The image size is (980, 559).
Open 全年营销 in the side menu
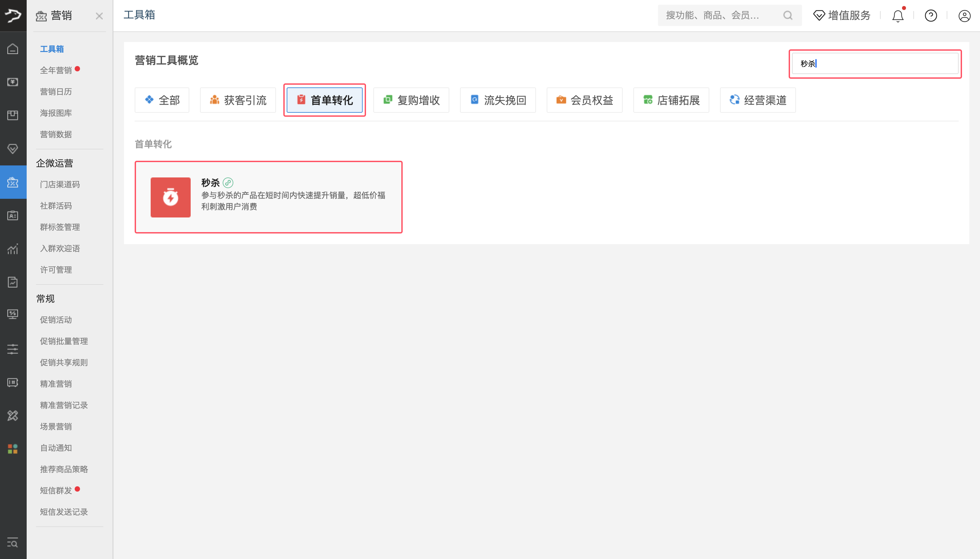tap(56, 70)
